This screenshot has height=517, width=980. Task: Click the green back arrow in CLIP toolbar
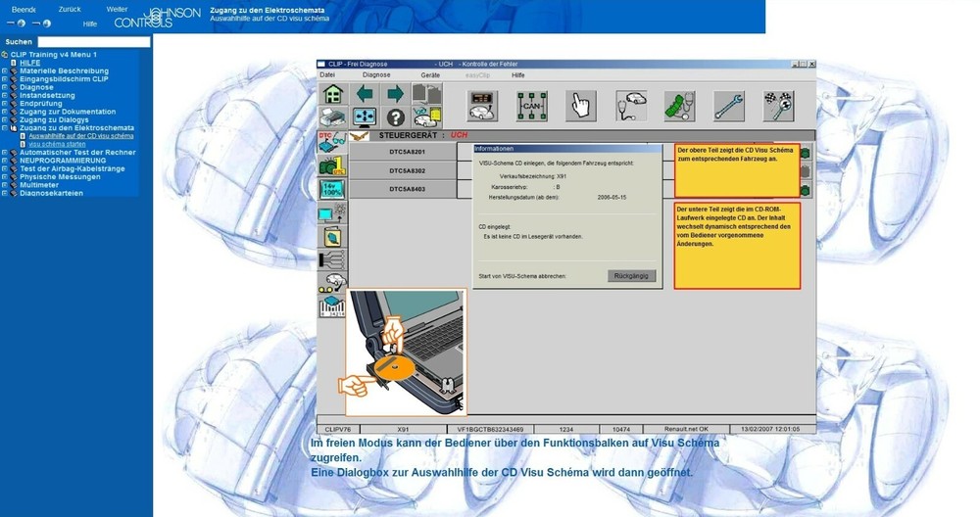point(365,94)
